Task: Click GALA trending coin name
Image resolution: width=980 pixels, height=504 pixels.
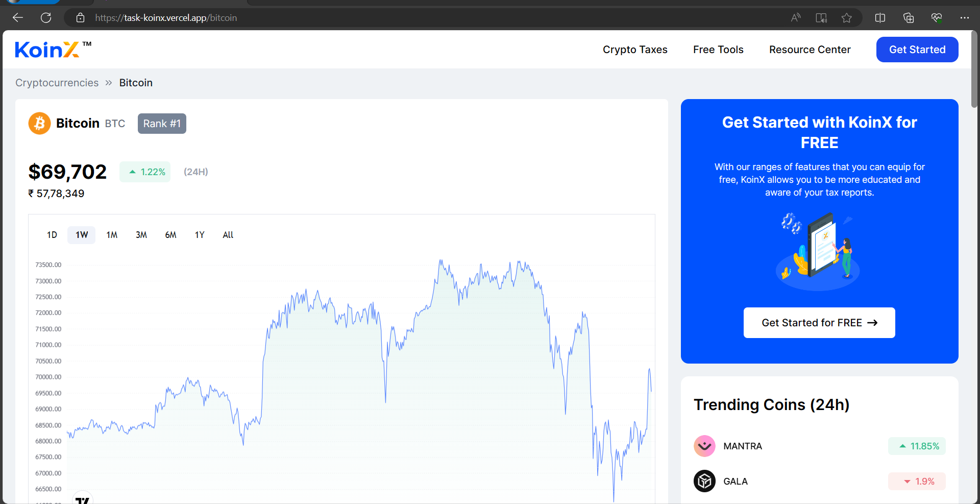Action: point(736,482)
